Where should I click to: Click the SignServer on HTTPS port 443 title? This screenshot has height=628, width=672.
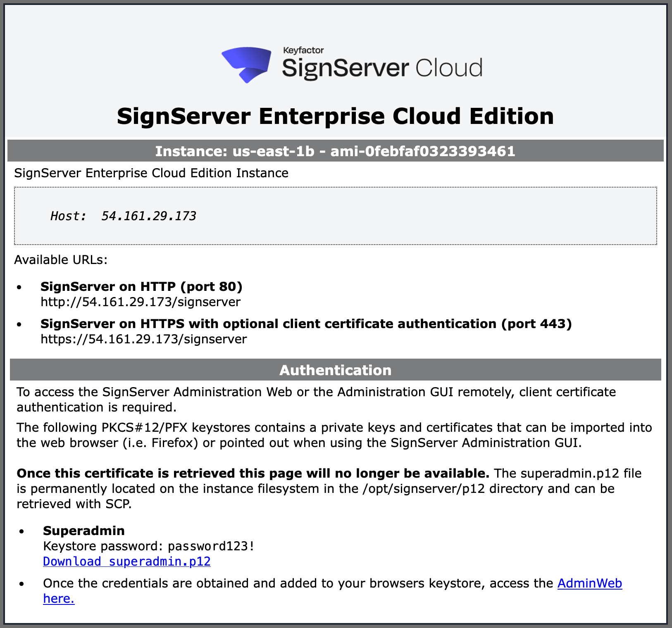(x=306, y=324)
